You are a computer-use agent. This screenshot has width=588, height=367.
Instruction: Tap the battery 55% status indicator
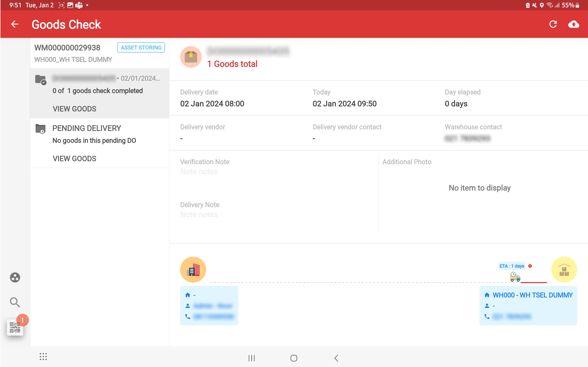tap(570, 5)
